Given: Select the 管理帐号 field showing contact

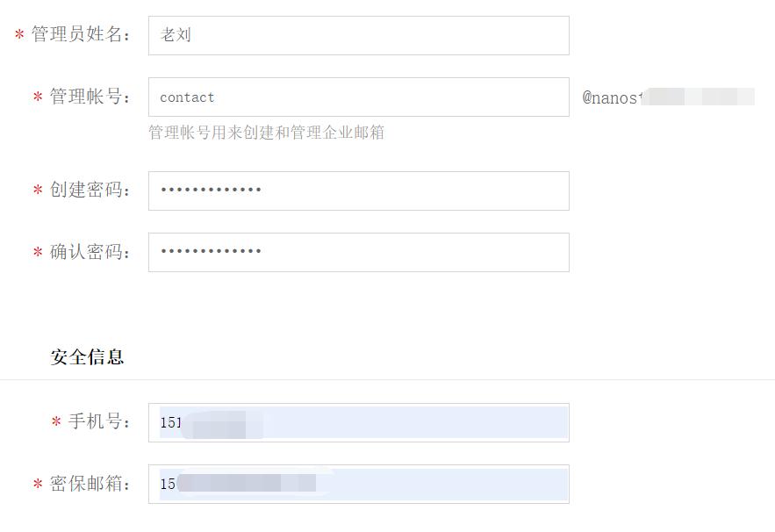Looking at the screenshot, I should pos(358,97).
